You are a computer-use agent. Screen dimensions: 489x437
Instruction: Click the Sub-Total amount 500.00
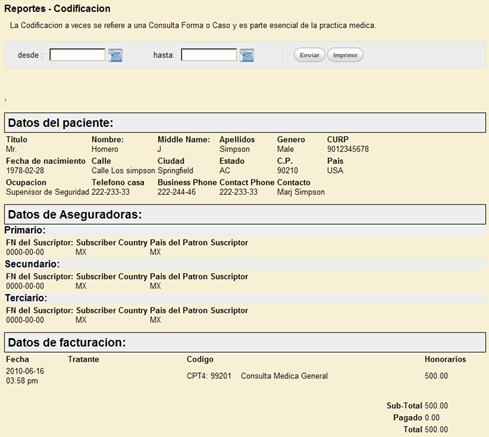(x=436, y=406)
